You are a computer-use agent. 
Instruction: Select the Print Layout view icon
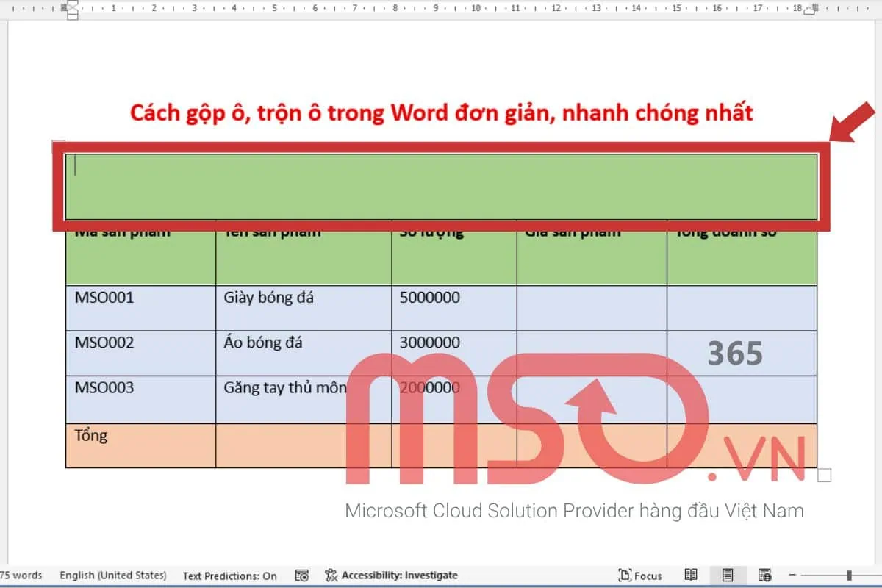tap(728, 575)
